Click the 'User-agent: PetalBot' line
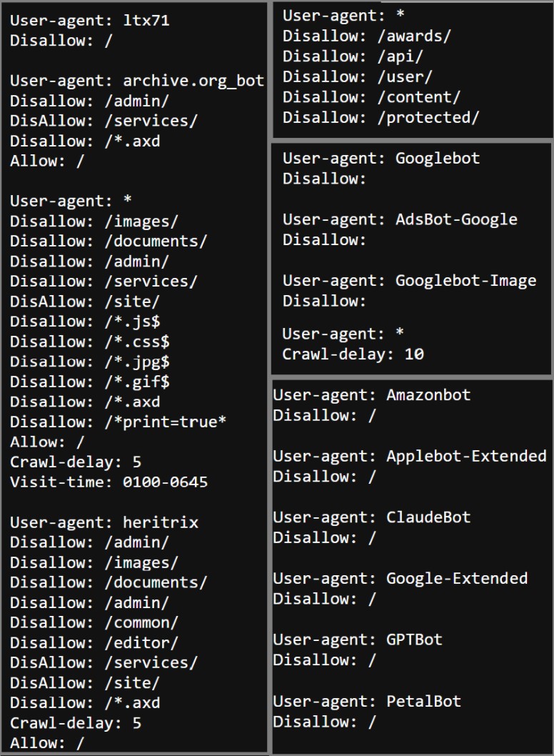Image resolution: width=554 pixels, height=756 pixels. pyautogui.click(x=367, y=702)
